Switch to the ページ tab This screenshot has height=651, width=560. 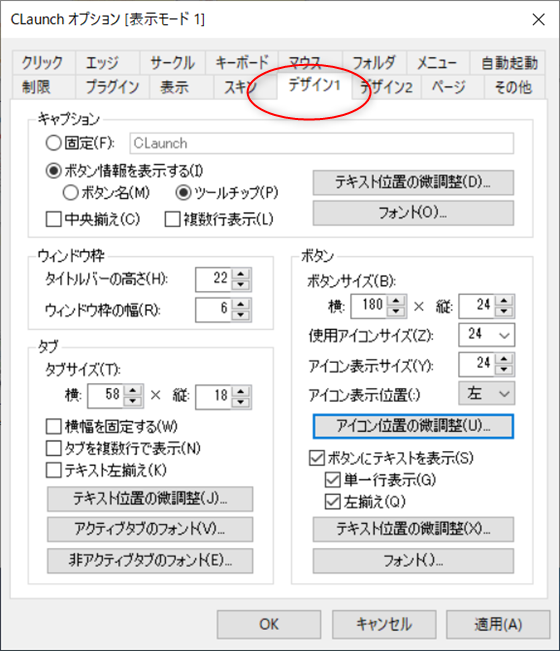[452, 87]
